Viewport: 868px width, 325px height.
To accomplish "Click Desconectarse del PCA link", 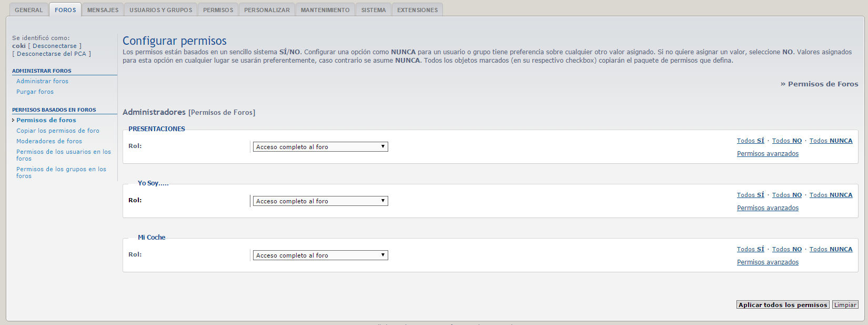I will [51, 54].
